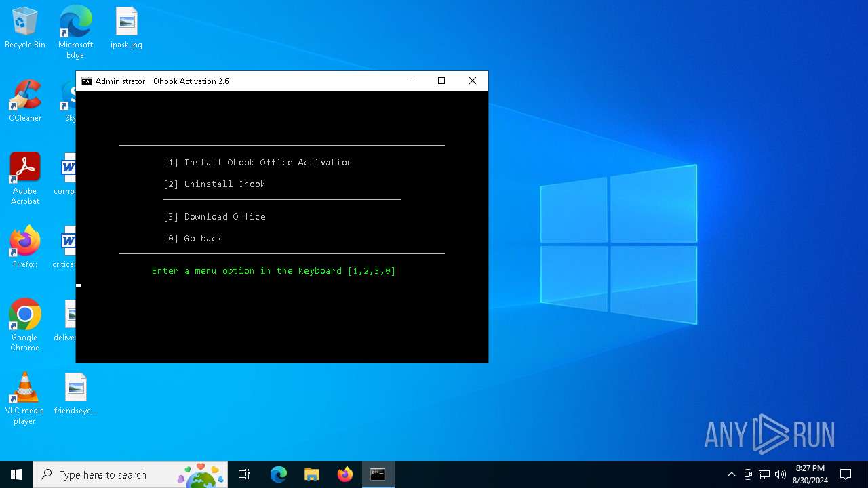868x488 pixels.
Task: Click the '[1] Install Ohook Office Activation' line
Action: [258, 163]
